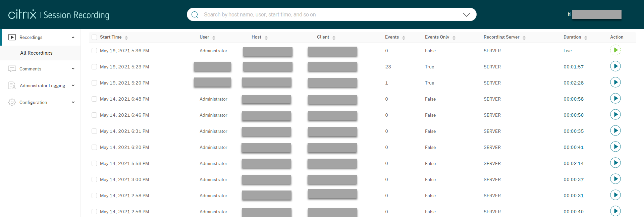Sort by Recording Server column header

[x=501, y=37]
